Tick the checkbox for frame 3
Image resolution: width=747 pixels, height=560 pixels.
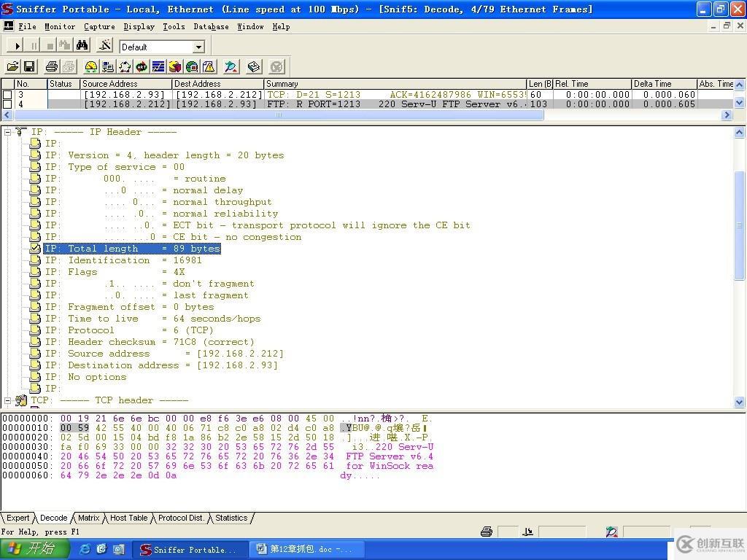point(7,95)
